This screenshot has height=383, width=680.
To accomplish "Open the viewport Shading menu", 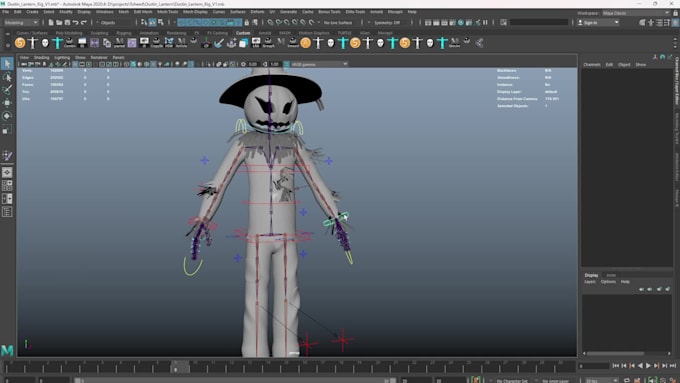I will coord(42,57).
